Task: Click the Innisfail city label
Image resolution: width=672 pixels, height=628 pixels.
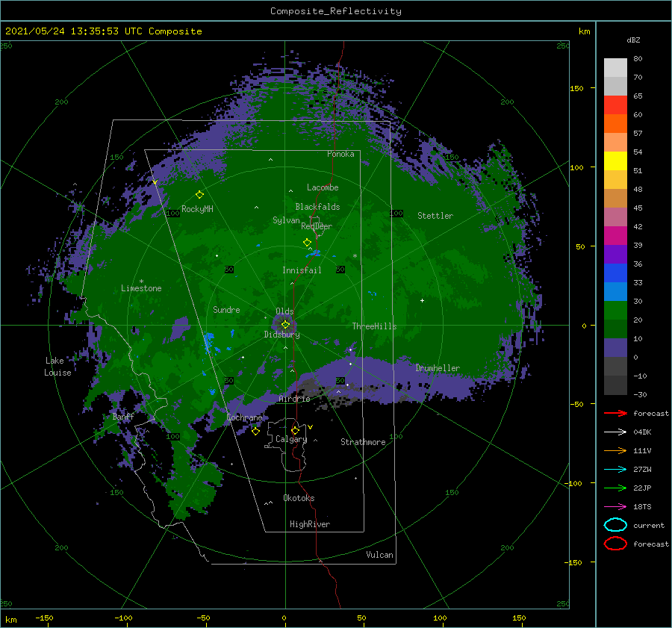Action: click(302, 270)
